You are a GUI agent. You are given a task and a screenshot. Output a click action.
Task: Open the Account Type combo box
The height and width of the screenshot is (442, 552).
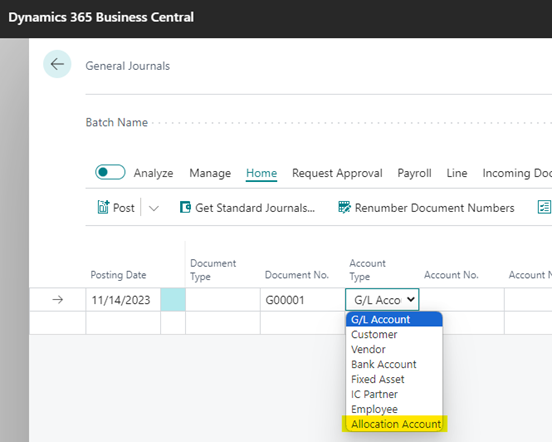pyautogui.click(x=382, y=300)
